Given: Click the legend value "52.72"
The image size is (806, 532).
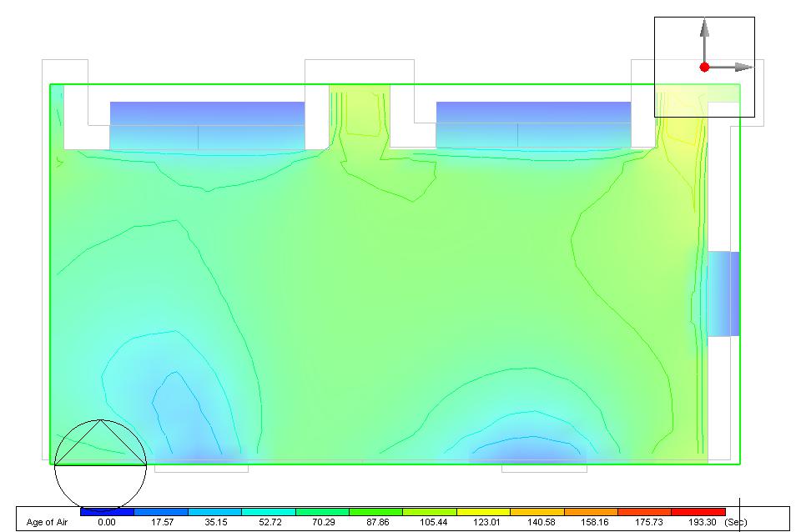Looking at the screenshot, I should coord(270,522).
